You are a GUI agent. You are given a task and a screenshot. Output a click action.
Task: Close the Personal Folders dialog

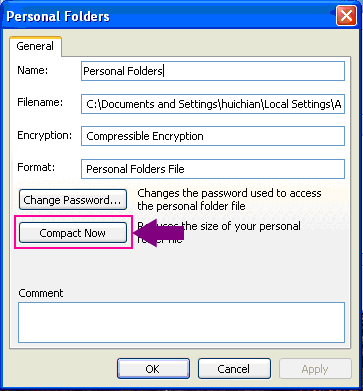point(346,16)
